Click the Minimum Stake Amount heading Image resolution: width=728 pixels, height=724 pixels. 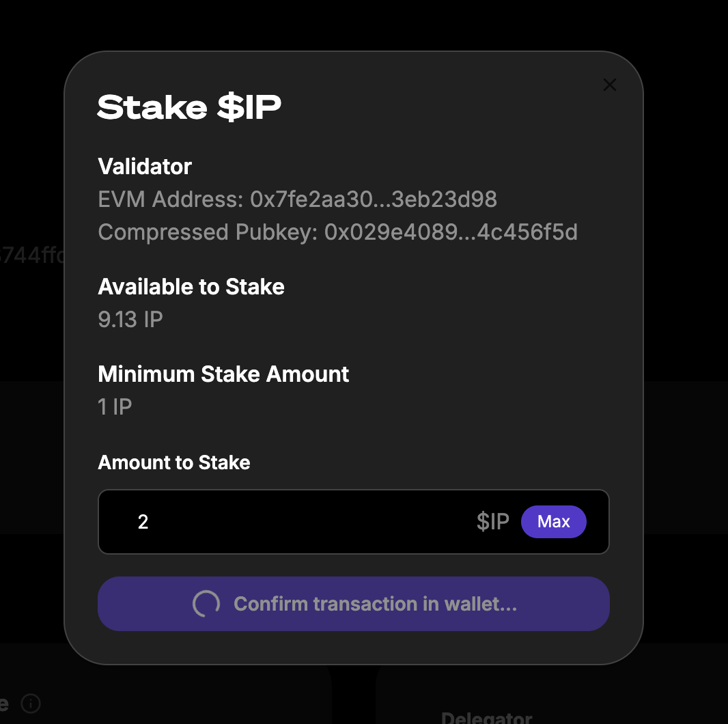223,374
